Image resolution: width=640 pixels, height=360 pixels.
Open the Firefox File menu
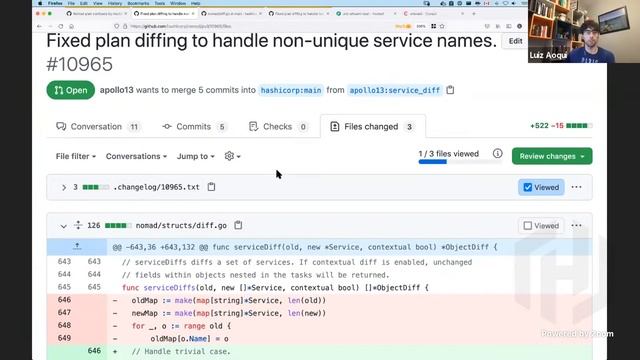click(71, 3)
